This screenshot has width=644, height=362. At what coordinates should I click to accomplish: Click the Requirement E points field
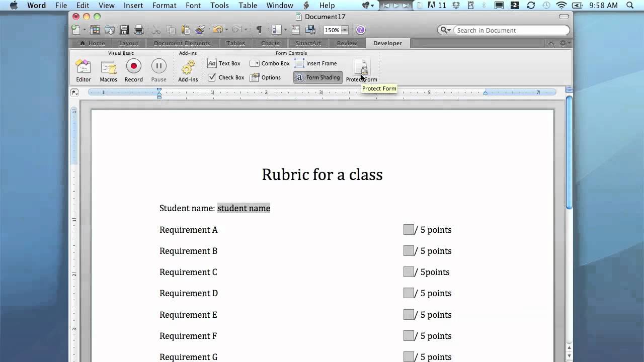409,315
